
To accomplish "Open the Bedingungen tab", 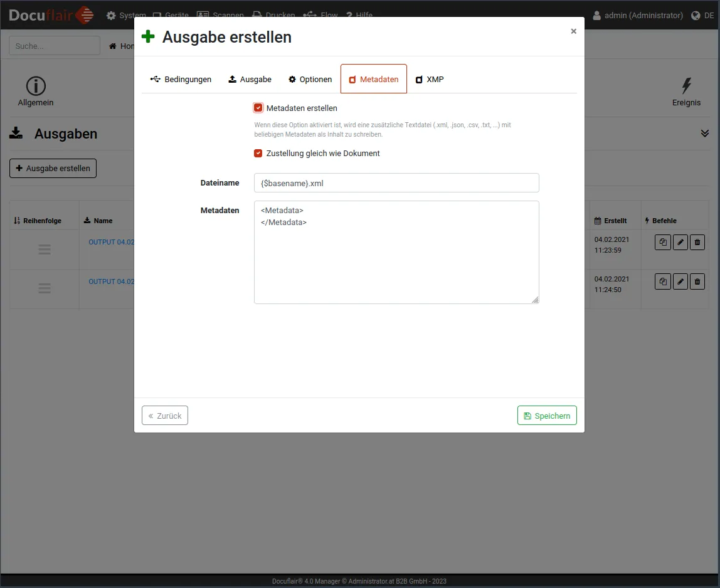I will point(181,80).
